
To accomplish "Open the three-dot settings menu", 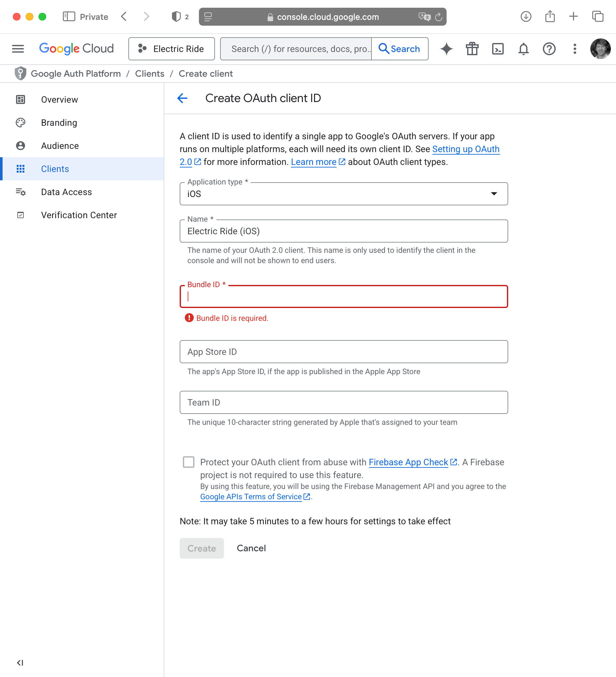I will pos(575,49).
